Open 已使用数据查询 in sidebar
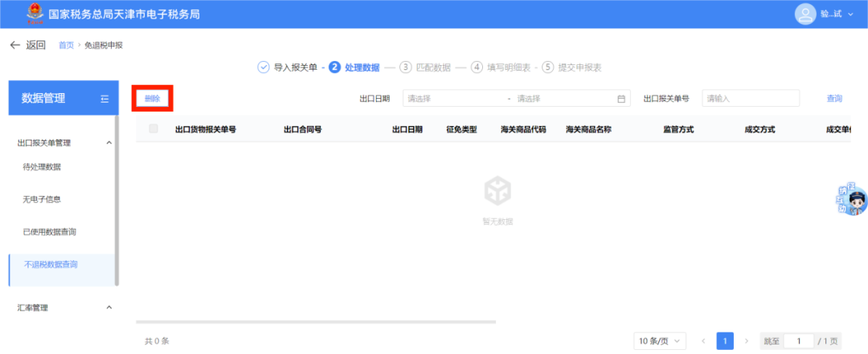The height and width of the screenshot is (354, 868). [49, 232]
